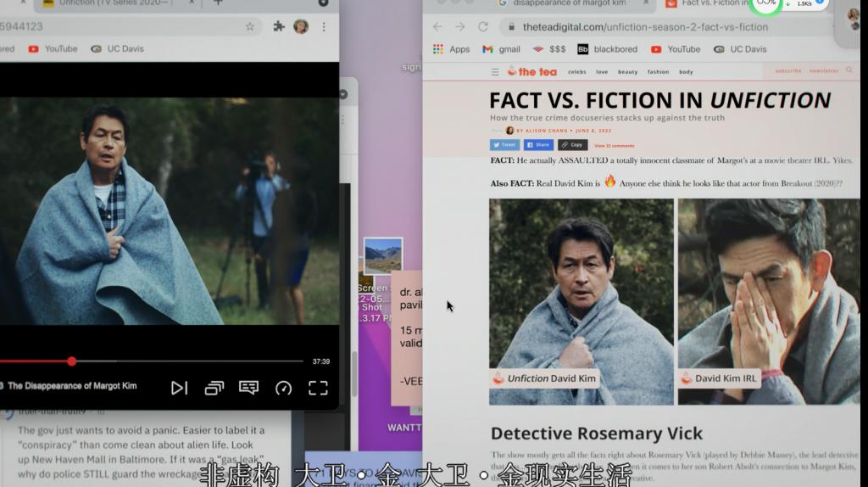This screenshot has height=487, width=868.
Task: Close the Unfiction (TV Series 2020–) tab
Action: (x=192, y=3)
